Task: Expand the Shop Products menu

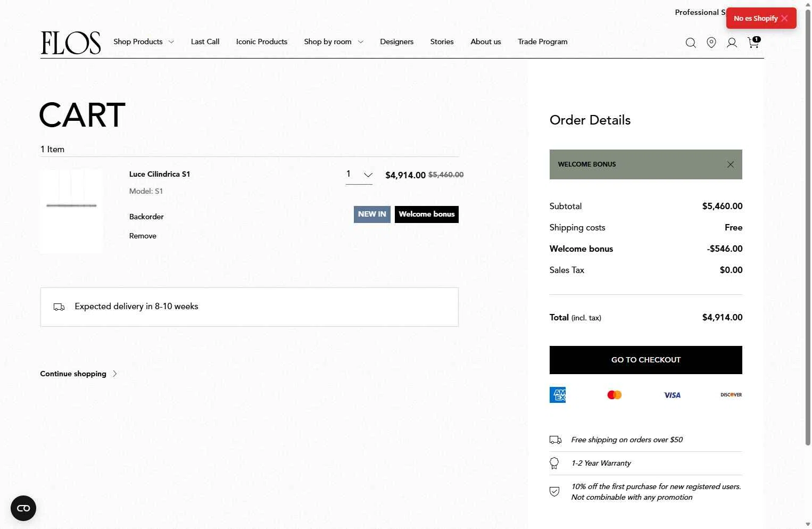Action: pyautogui.click(x=144, y=42)
